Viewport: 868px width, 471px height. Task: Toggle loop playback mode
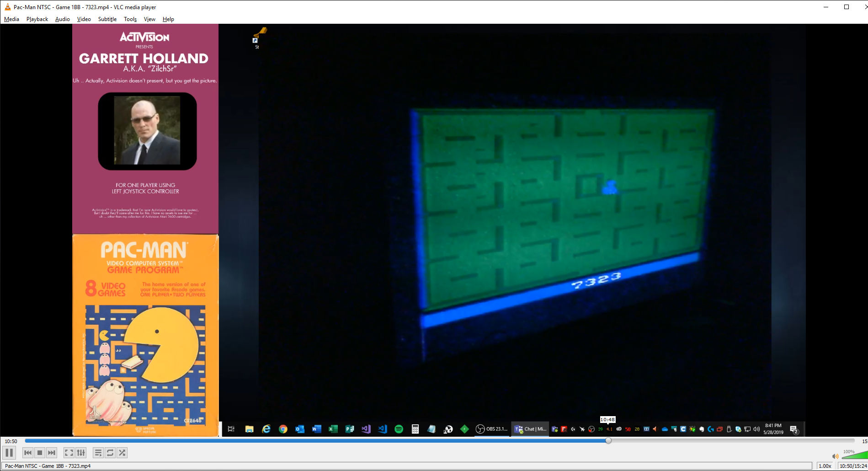point(110,453)
